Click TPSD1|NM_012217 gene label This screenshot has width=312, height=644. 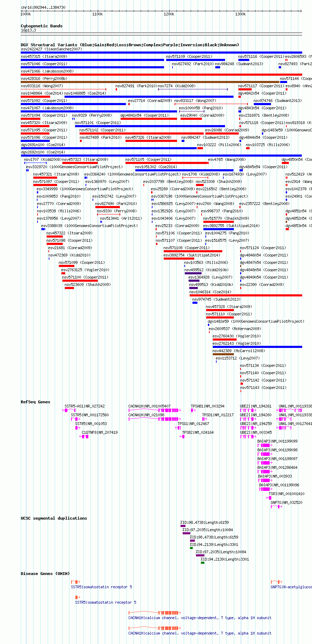218,415
